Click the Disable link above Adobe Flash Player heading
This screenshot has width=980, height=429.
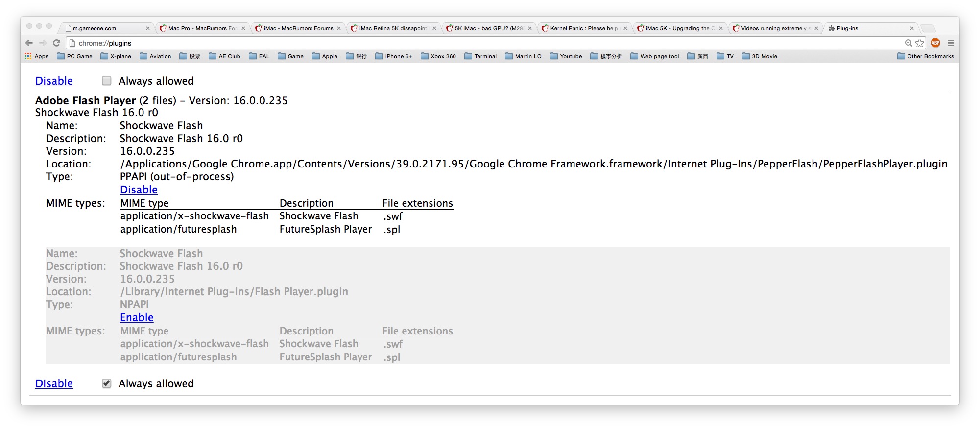point(54,81)
